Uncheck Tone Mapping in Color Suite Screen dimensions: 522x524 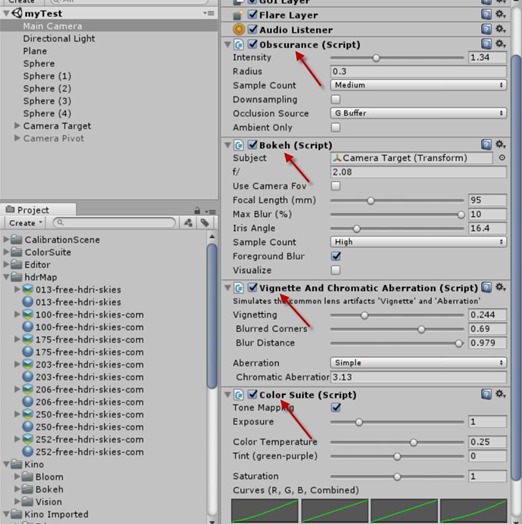[x=336, y=407]
